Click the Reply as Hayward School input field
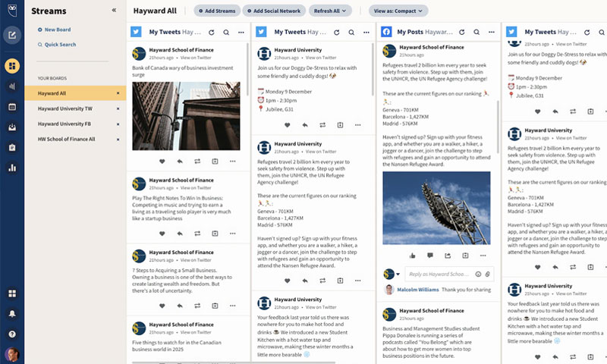Viewport: 607px width, 364px height. (441, 274)
